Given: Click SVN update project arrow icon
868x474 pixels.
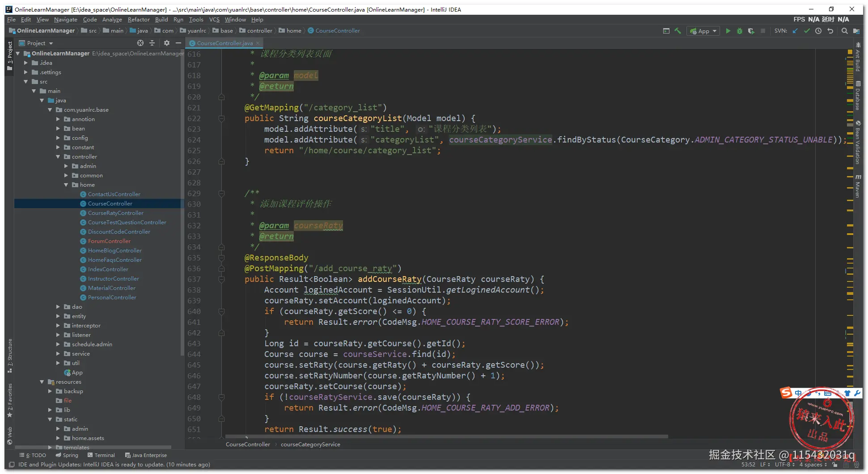Looking at the screenshot, I should (795, 31).
